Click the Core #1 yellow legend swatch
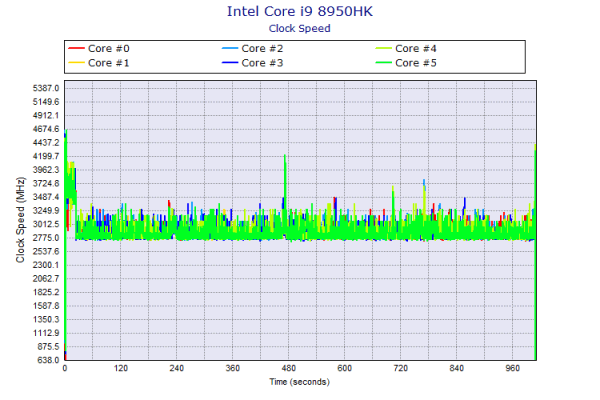The height and width of the screenshot is (400, 600). point(76,63)
